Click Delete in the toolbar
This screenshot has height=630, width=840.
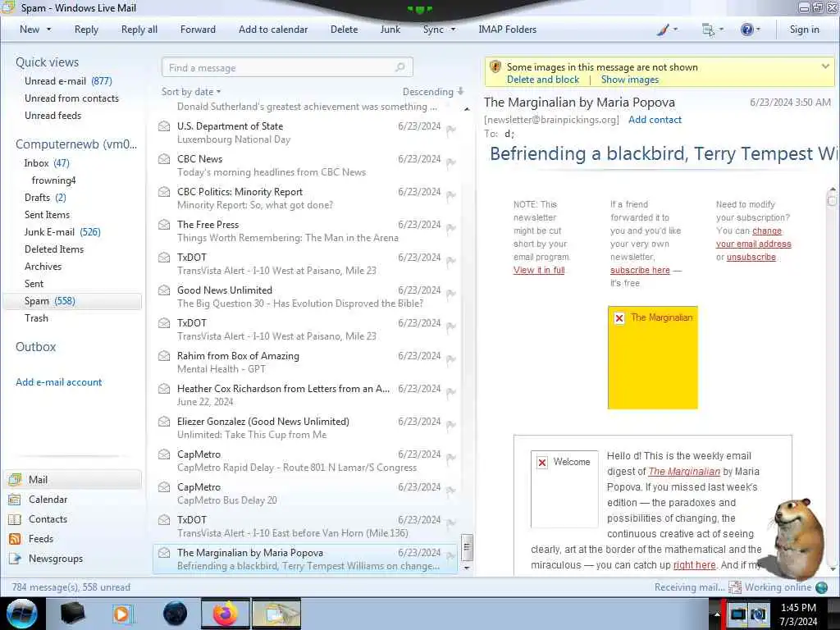point(344,30)
